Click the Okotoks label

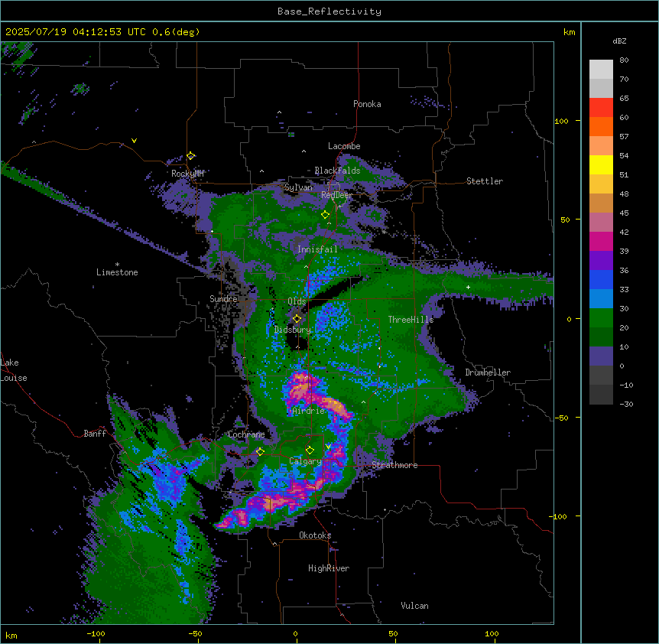tap(315, 535)
